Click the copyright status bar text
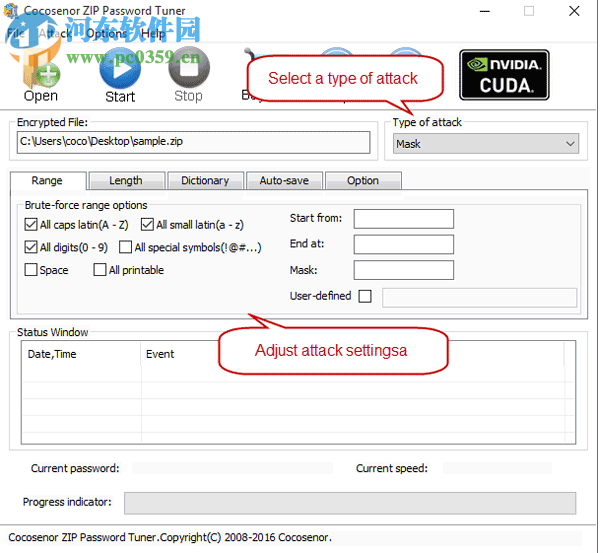Viewport: 603px width, 553px height. coord(170,537)
